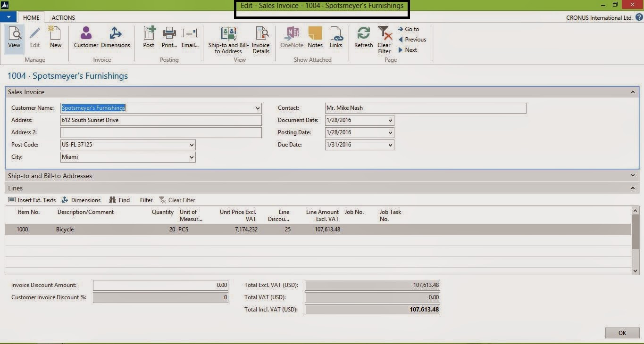644x344 pixels.
Task: Show attached Notes
Action: point(315,38)
